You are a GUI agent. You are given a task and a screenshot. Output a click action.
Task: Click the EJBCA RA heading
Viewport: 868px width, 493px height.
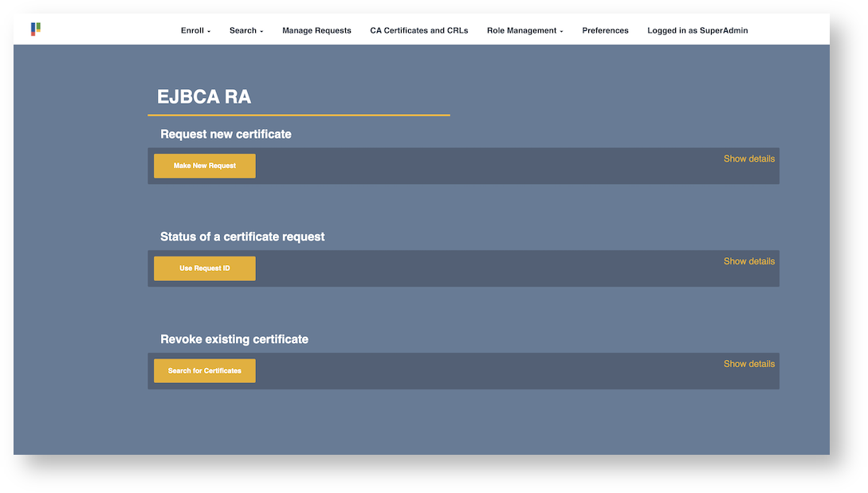204,96
